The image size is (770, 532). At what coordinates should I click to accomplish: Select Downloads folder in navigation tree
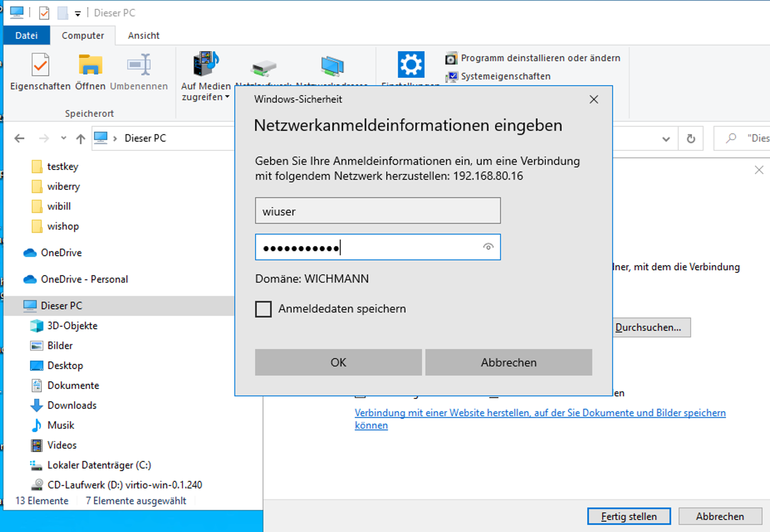tap(72, 405)
